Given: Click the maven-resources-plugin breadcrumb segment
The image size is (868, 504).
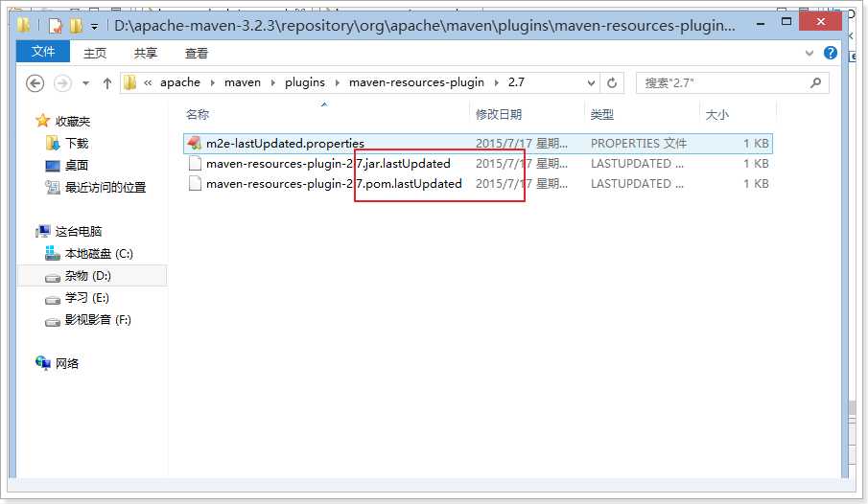Looking at the screenshot, I should click(x=416, y=82).
